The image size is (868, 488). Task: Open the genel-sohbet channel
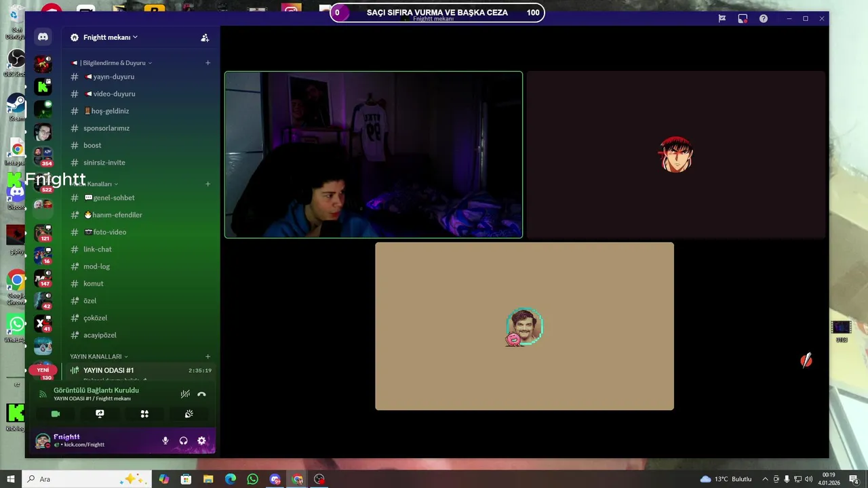(140, 198)
